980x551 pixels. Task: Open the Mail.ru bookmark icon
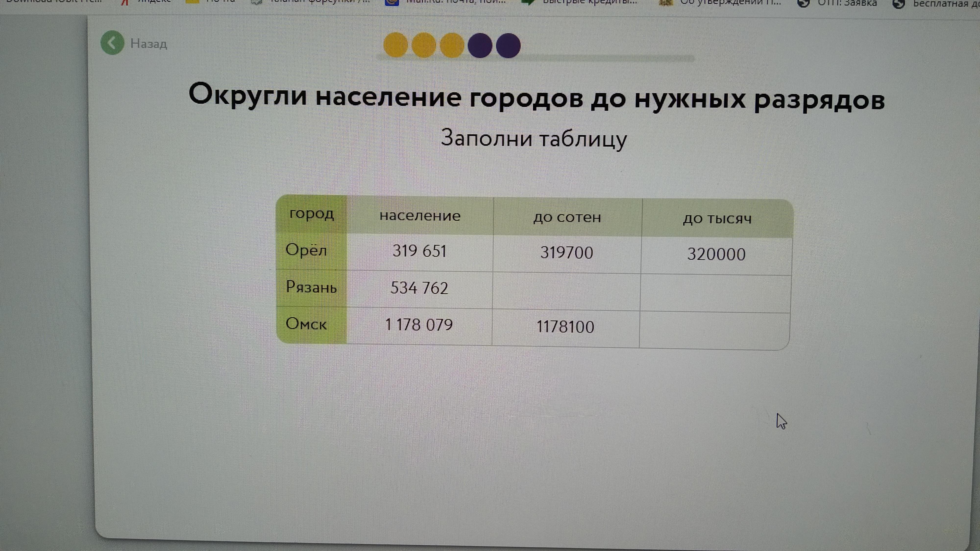pyautogui.click(x=392, y=2)
